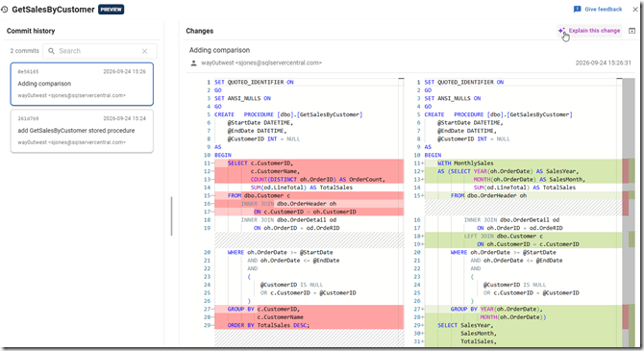
Task: Click added line 'LEFT JOIN dbo.Customer c'
Action: tap(523, 236)
